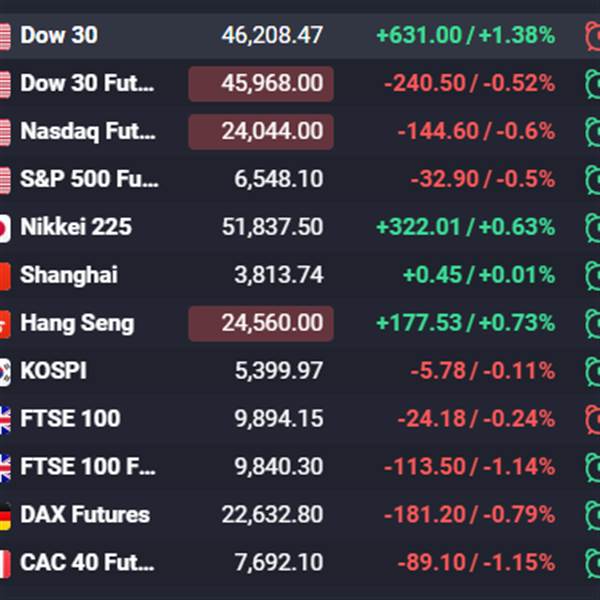The image size is (600, 600).
Task: Open the Shanghai index link
Action: pyautogui.click(x=69, y=275)
